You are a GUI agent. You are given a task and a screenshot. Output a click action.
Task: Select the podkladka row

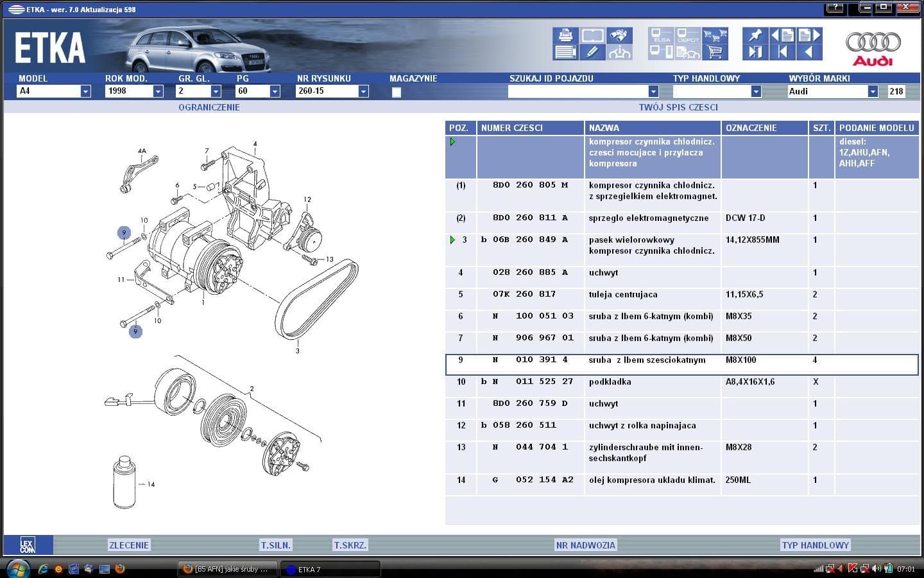click(x=682, y=386)
